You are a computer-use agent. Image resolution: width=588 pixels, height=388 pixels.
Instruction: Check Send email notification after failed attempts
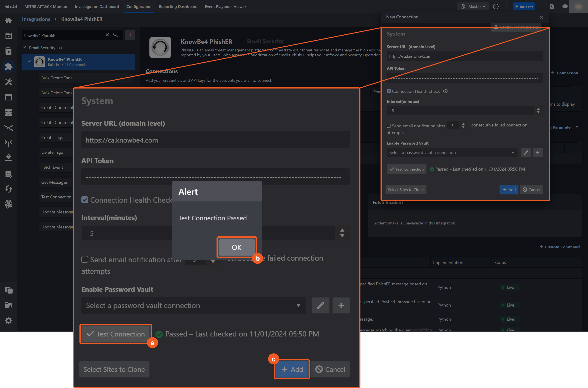[x=85, y=259]
